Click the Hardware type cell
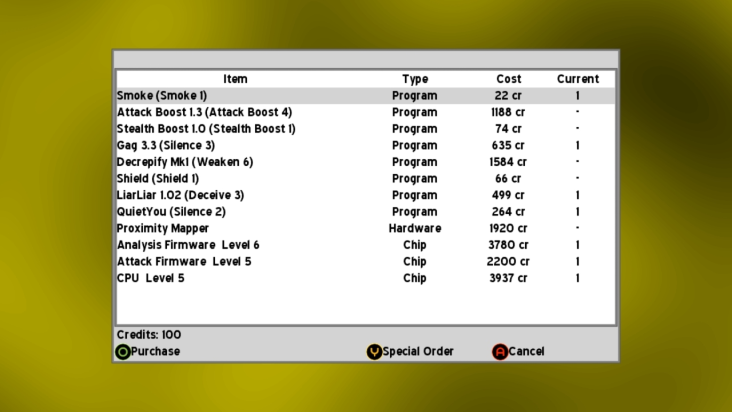732x412 pixels. click(415, 228)
